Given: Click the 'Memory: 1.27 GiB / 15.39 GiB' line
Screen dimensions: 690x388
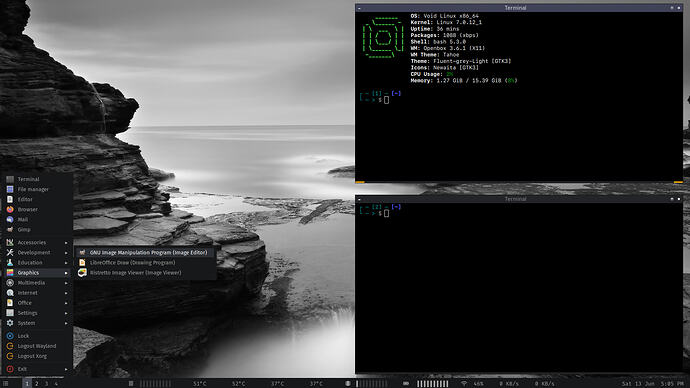Looking at the screenshot, I should coord(464,81).
